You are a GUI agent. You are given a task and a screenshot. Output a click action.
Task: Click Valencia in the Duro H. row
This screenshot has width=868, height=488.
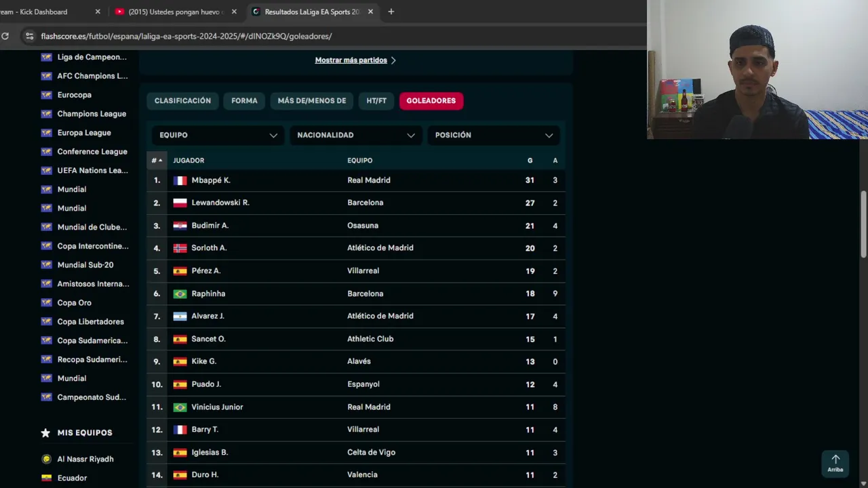point(362,475)
